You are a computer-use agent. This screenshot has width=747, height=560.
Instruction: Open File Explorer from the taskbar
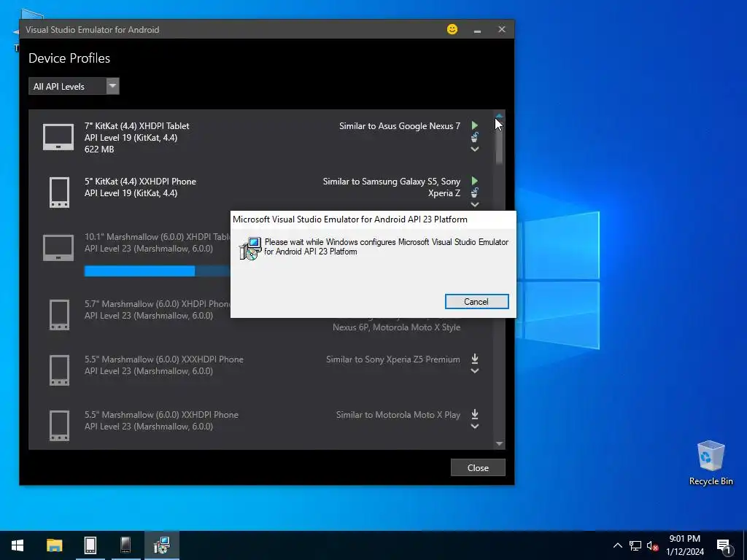(x=54, y=545)
